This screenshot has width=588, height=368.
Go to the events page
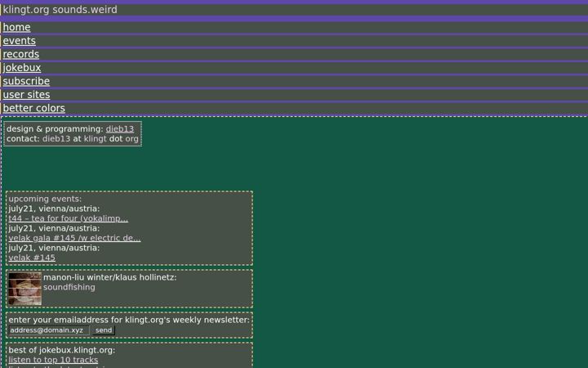pos(19,41)
